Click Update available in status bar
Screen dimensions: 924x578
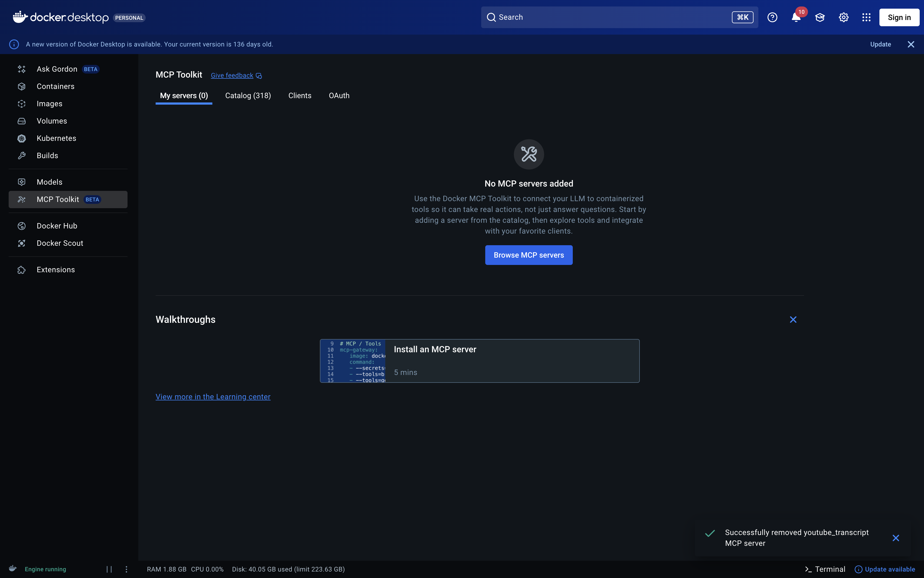tap(885, 569)
